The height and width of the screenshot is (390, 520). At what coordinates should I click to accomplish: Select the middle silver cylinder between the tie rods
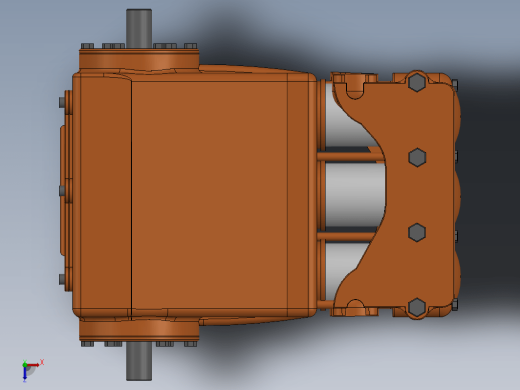point(355,195)
